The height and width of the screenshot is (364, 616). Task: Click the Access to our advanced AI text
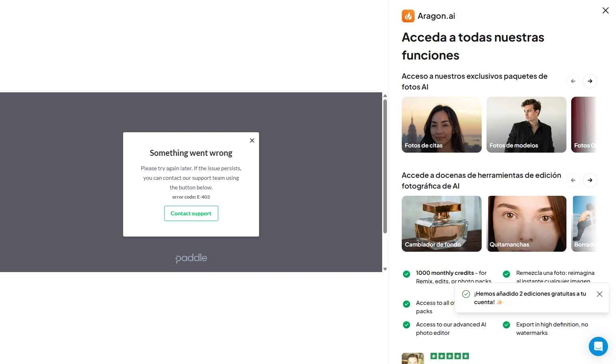point(451,329)
